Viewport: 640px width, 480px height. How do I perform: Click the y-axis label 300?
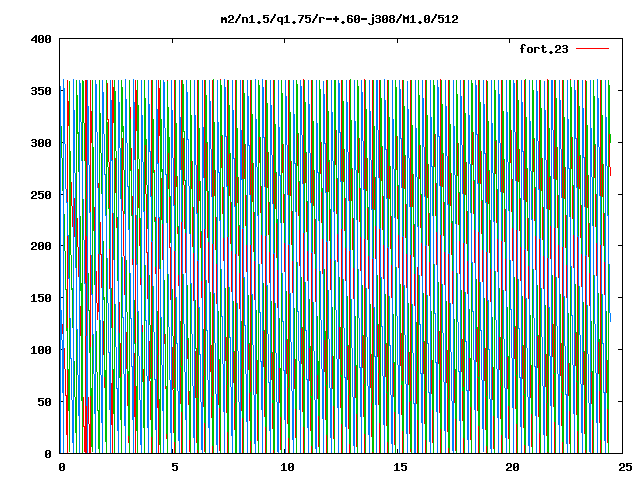(x=41, y=143)
